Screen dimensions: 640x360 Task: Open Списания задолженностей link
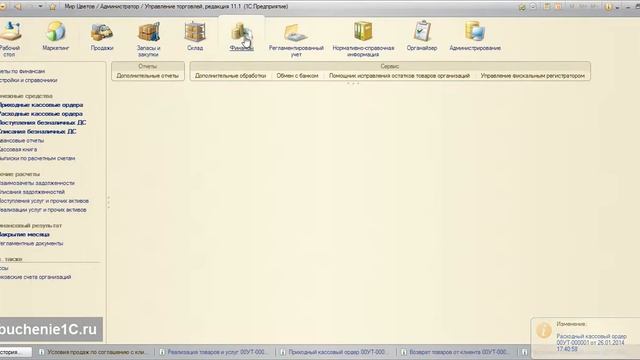click(x=32, y=192)
